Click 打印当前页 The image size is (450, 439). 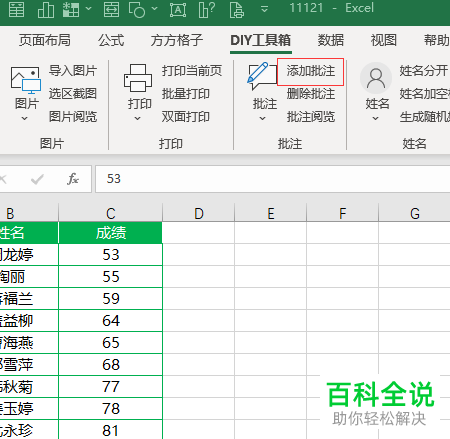pyautogui.click(x=192, y=71)
